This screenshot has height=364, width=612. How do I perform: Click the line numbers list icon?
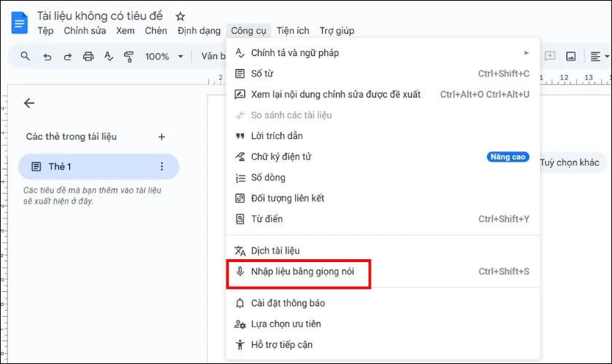pyautogui.click(x=240, y=178)
